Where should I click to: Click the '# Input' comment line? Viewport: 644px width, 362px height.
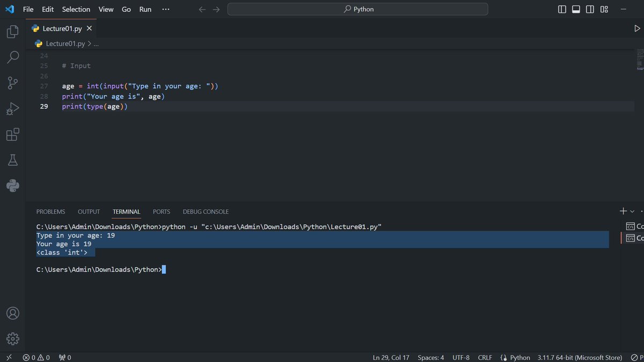76,65
